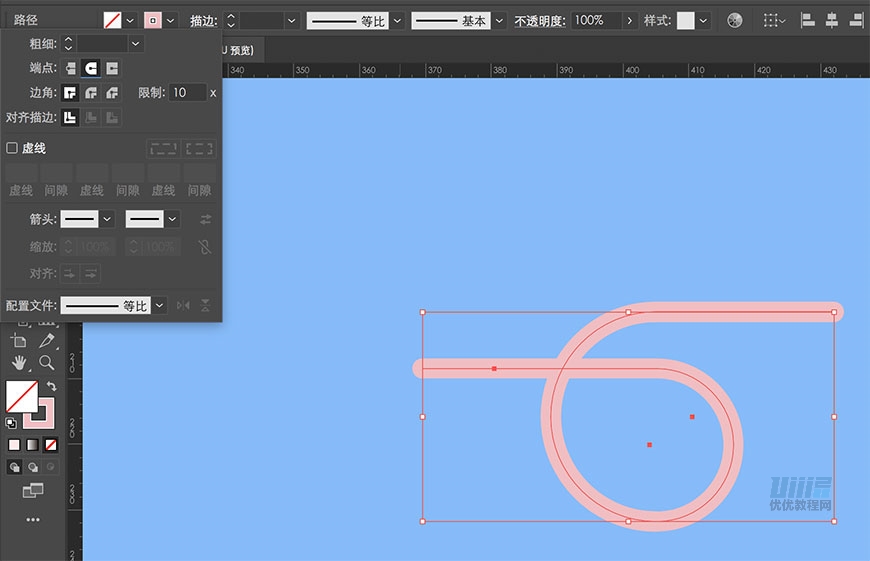Click the Recolor Artwork wheel icon
This screenshot has width=870, height=561.
pos(735,20)
